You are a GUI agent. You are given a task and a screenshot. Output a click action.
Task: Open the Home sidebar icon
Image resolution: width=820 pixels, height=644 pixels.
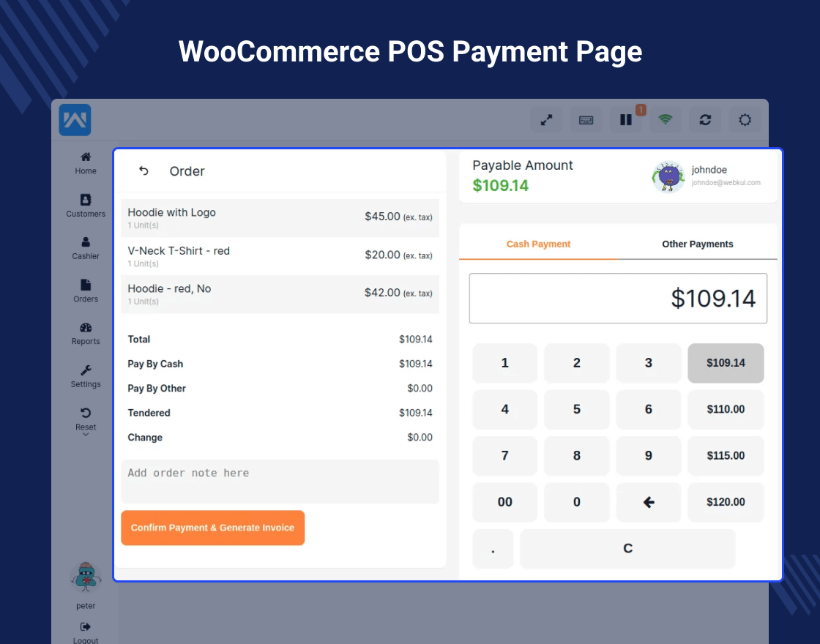85,162
